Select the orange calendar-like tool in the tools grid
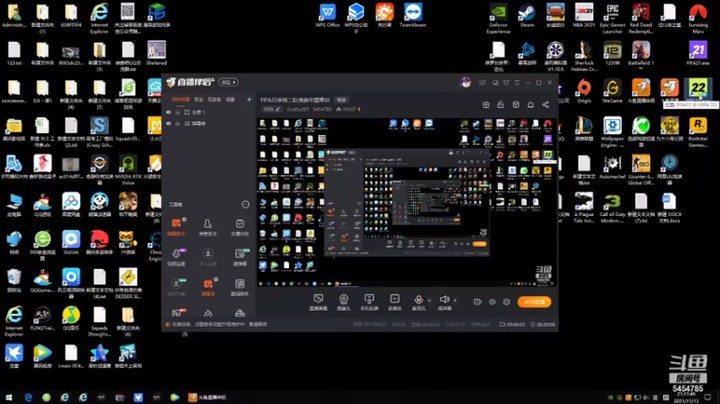 click(x=208, y=286)
